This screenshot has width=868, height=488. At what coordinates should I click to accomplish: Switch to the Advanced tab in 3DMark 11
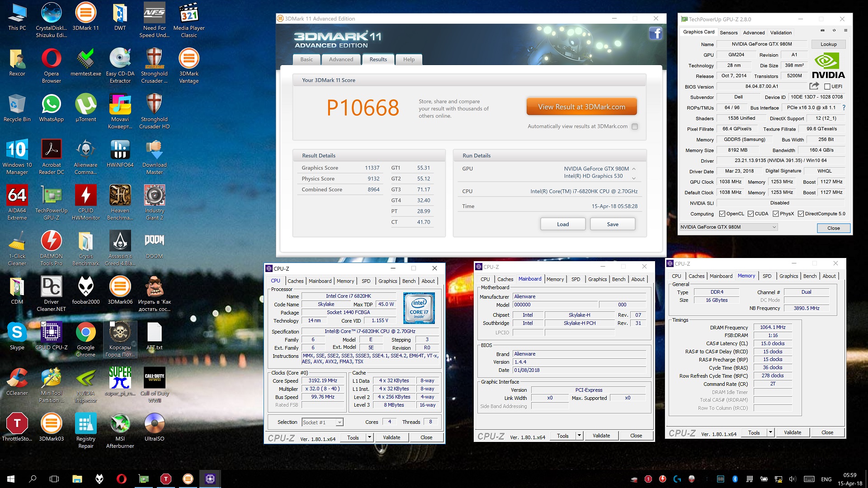341,59
